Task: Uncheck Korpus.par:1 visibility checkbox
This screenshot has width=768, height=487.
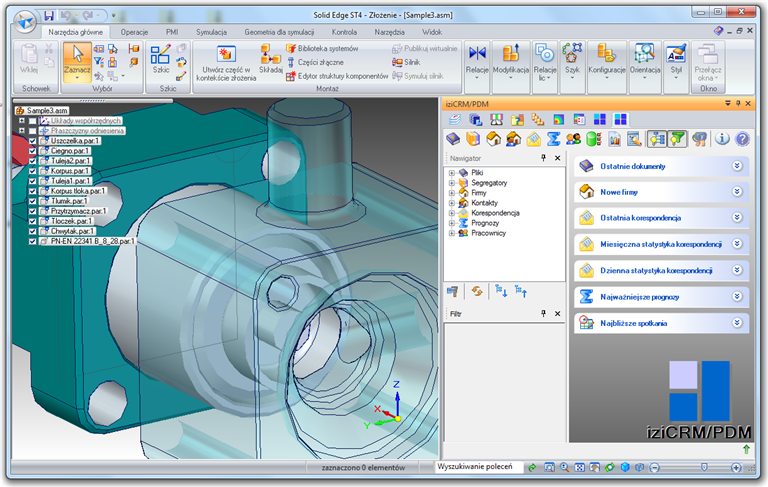Action: [32, 171]
